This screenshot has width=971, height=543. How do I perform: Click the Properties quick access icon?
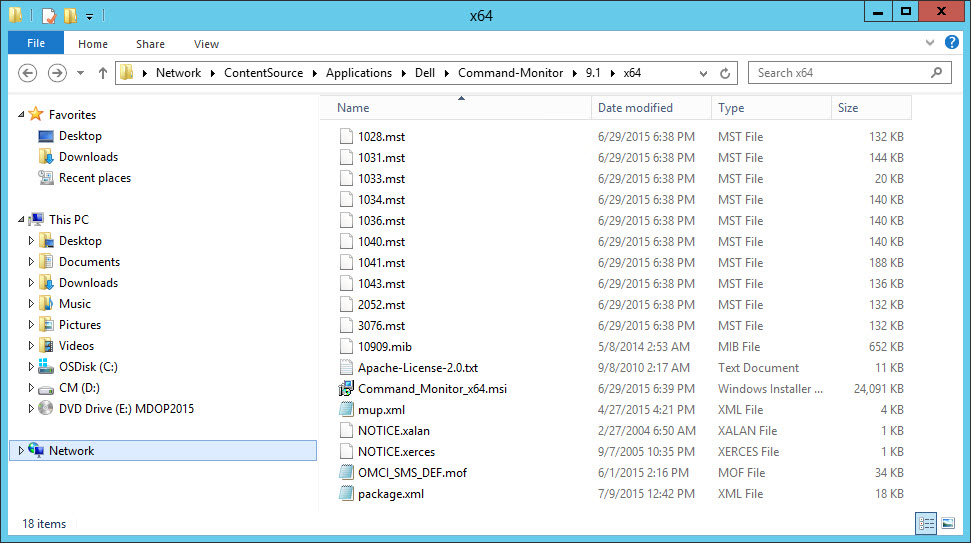(x=49, y=15)
